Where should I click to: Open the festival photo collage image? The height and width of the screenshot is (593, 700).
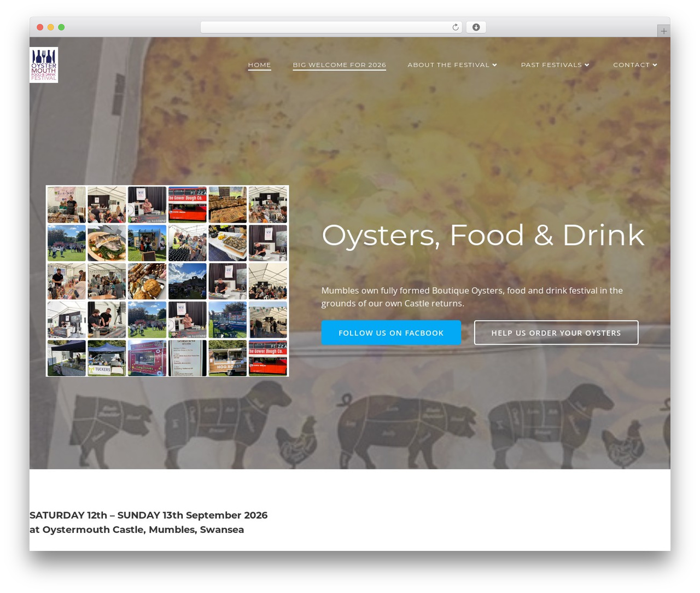click(167, 281)
